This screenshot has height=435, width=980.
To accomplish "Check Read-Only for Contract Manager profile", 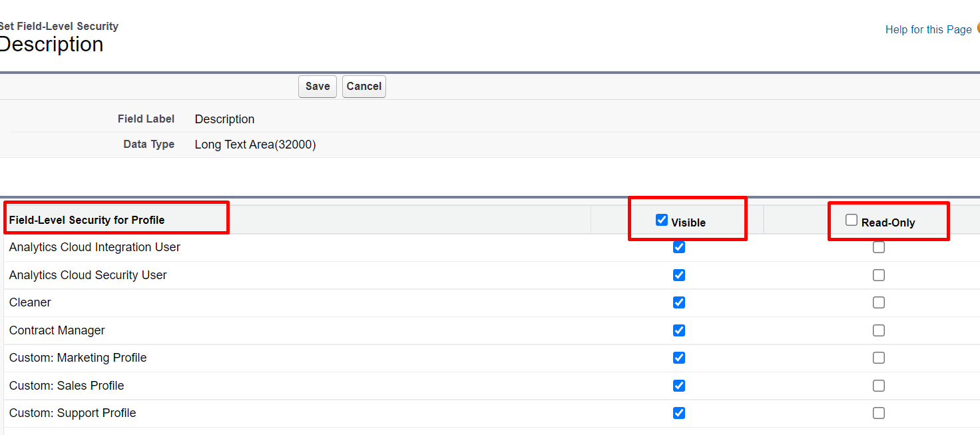I will 878,330.
